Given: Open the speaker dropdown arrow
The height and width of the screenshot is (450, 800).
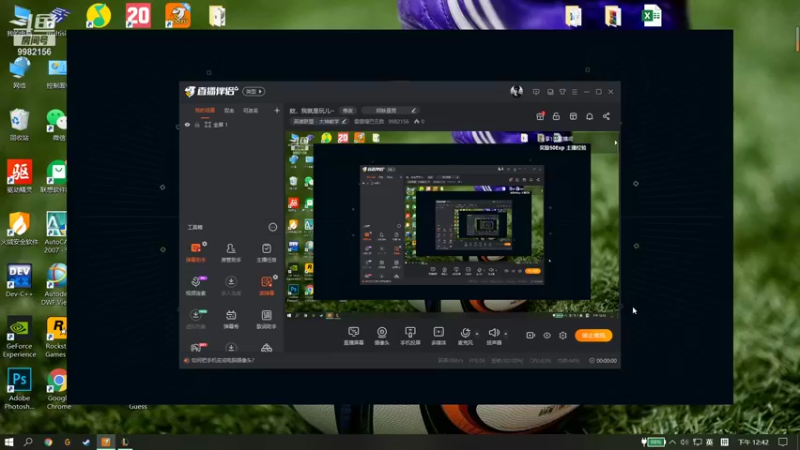Looking at the screenshot, I should pos(506,334).
